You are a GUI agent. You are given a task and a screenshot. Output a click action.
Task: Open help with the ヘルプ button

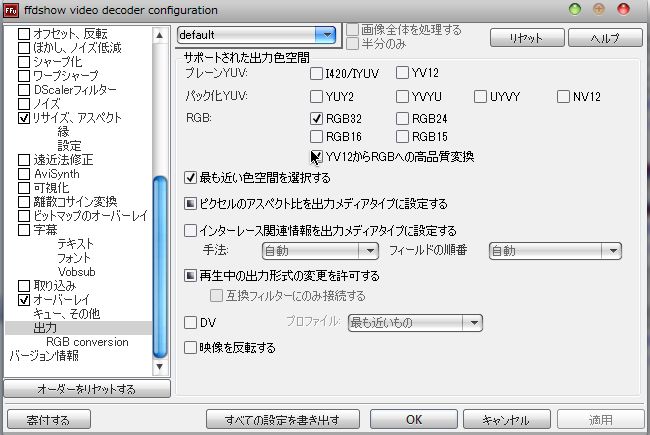[605, 38]
